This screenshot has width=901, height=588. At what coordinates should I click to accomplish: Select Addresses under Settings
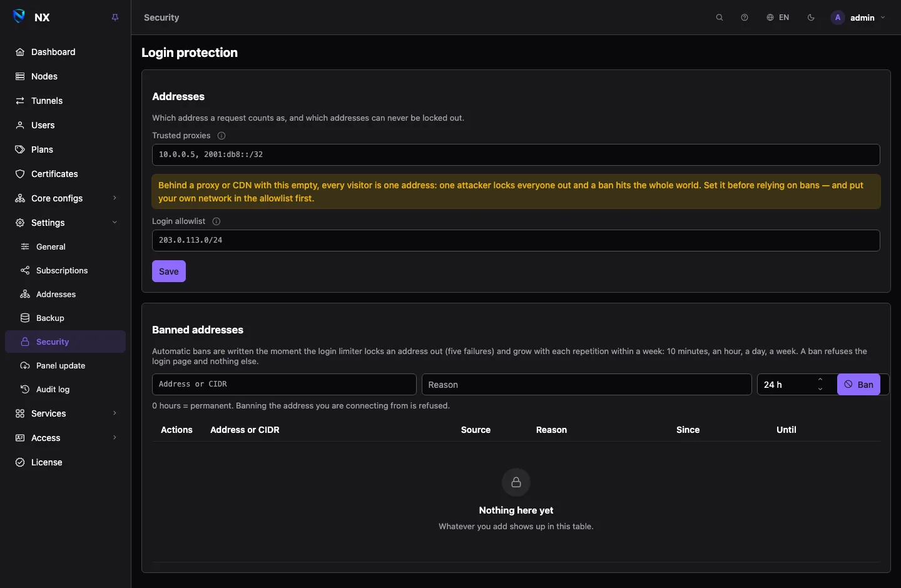click(x=65, y=295)
